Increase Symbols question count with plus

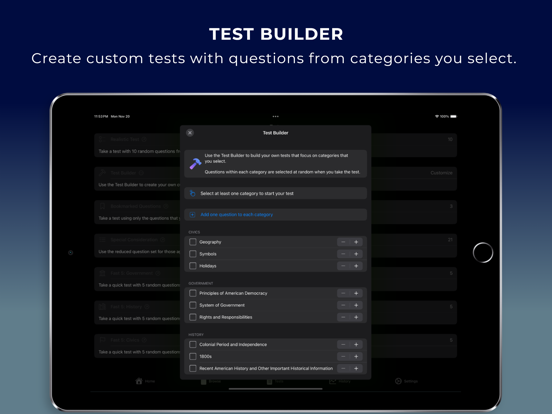[356, 254]
